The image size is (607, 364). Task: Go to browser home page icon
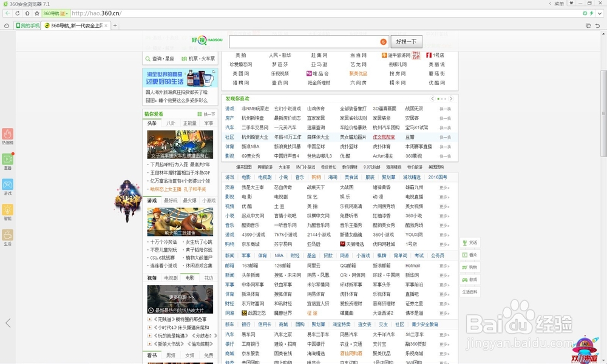click(27, 13)
